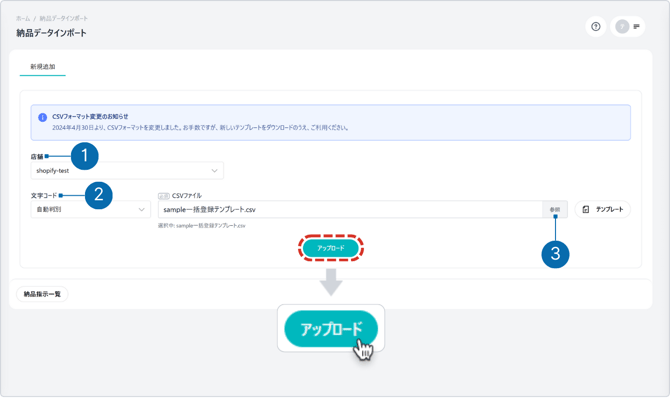Select the 新規追加 tab
Image resolution: width=670 pixels, height=399 pixels.
pyautogui.click(x=43, y=67)
